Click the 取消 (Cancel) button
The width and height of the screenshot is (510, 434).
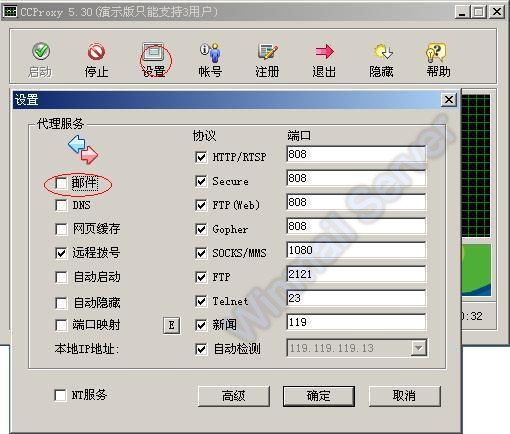click(x=405, y=396)
